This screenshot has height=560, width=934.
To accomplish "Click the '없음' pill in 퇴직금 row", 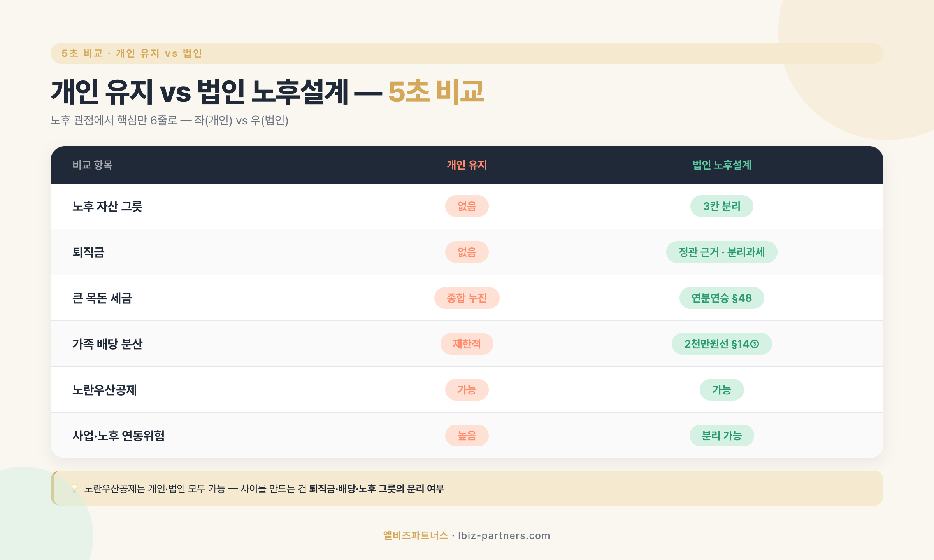I will coord(467,252).
